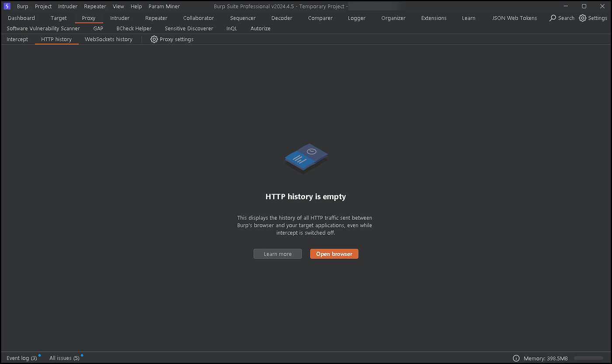Click the 'HTTP history is empty' heading
612x364 pixels.
tap(306, 197)
